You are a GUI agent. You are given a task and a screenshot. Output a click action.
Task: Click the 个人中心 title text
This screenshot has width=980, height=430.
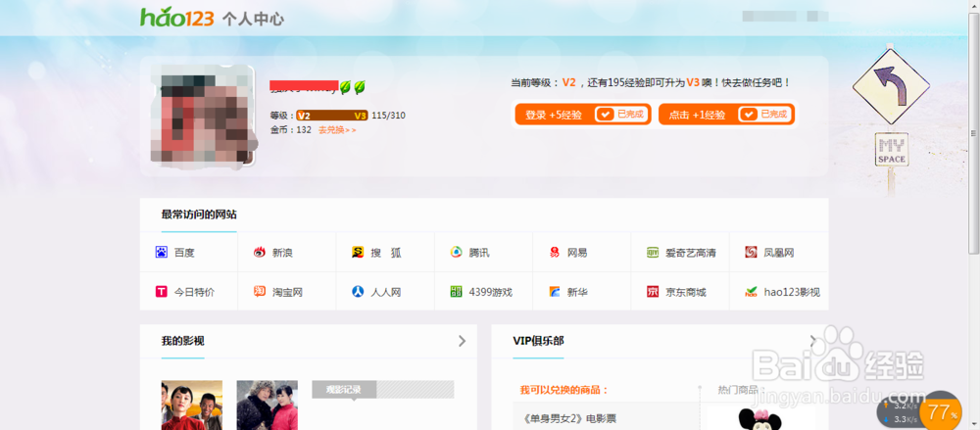(x=253, y=20)
